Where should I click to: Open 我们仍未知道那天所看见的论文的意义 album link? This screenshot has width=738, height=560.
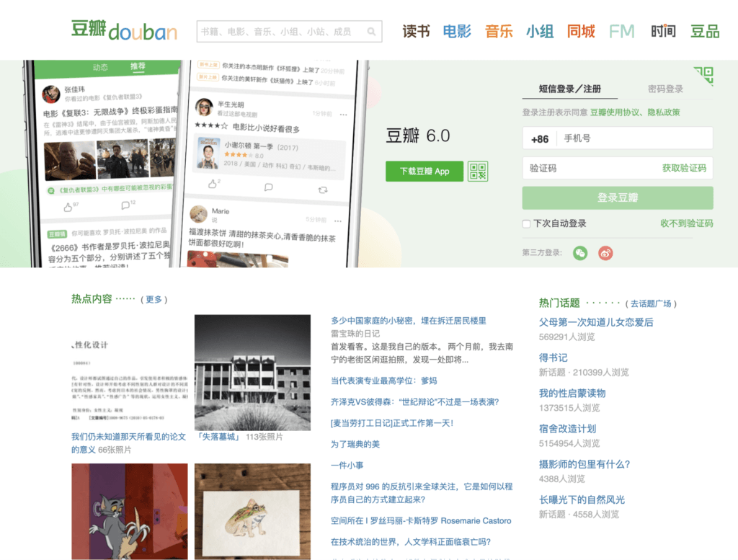click(x=128, y=443)
